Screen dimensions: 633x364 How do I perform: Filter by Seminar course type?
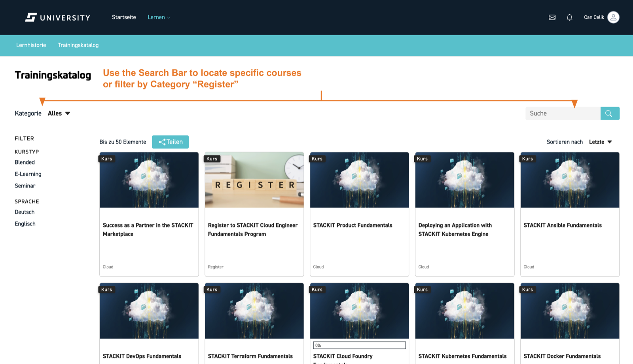pyautogui.click(x=25, y=186)
